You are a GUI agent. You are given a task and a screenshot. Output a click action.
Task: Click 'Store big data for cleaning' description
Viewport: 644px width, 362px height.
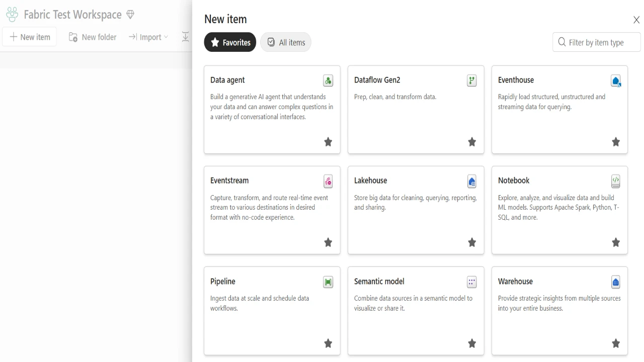click(416, 203)
